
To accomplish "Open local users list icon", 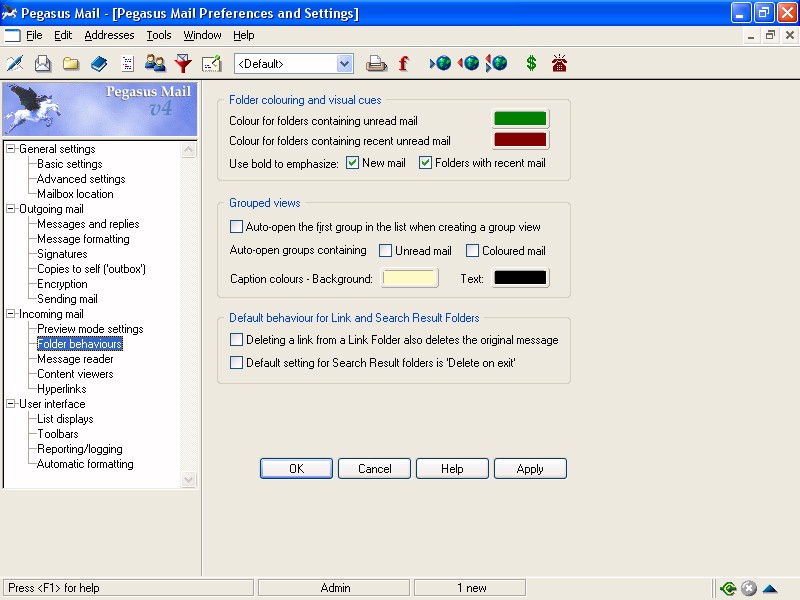I will pos(155,63).
